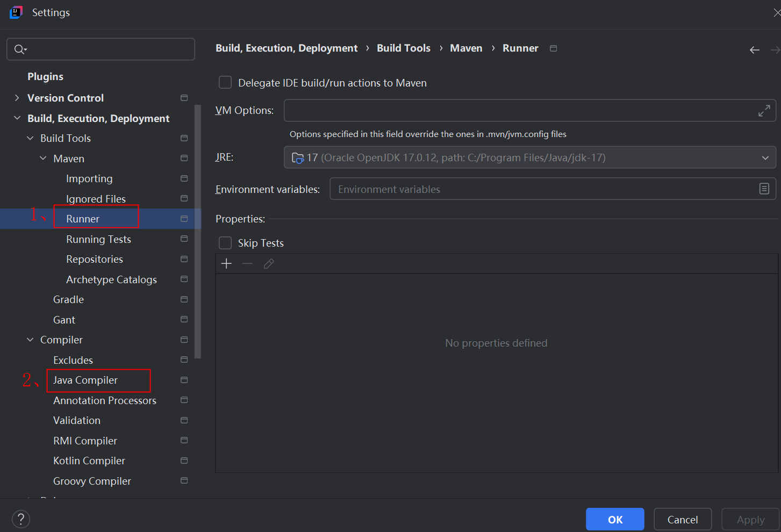Click project icon next to Version Control
This screenshot has height=532, width=781.
[x=184, y=98]
